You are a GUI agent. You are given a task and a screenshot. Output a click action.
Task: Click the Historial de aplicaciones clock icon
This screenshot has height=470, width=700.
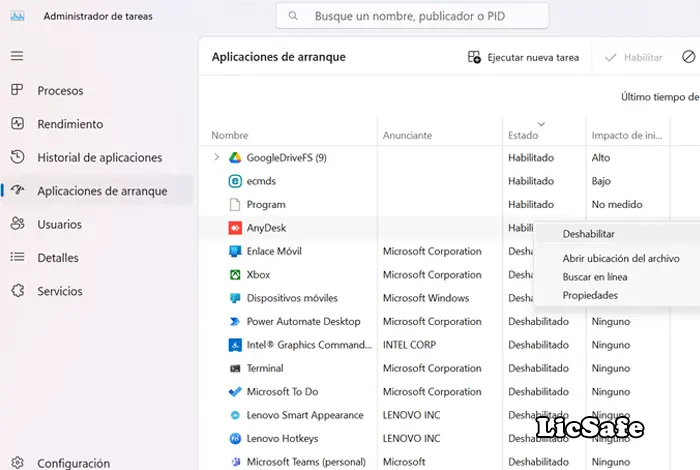(17, 157)
